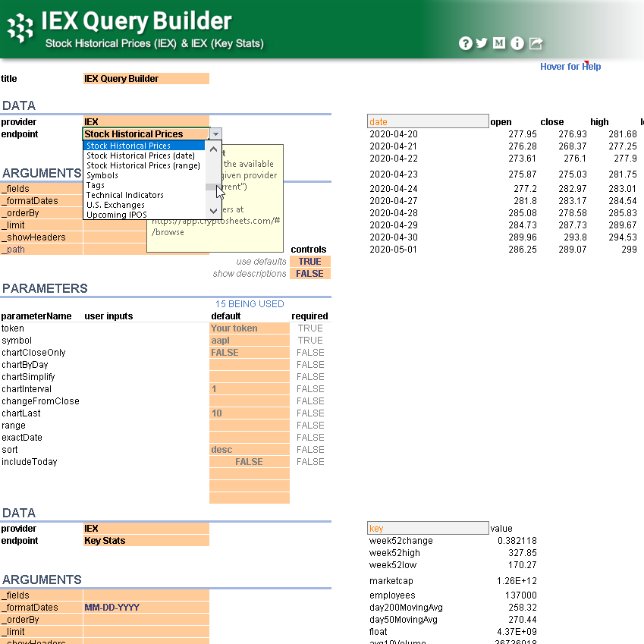This screenshot has height=644, width=644.
Task: Click the share/export icon in the header
Action: (535, 43)
